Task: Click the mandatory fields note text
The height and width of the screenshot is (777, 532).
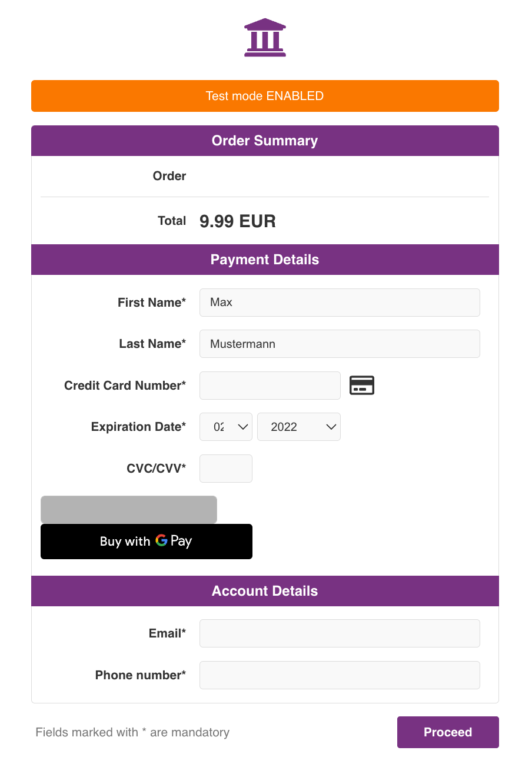Action: 132,732
